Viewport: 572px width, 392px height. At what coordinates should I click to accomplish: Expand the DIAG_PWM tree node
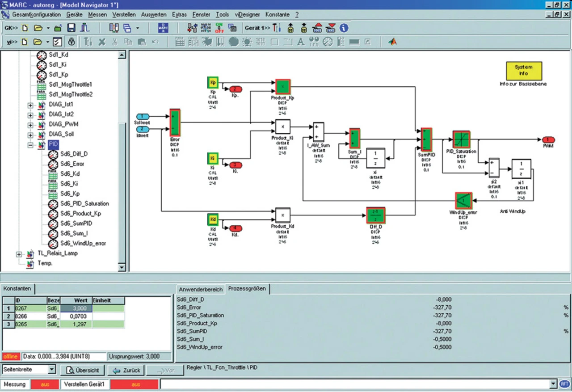(x=30, y=124)
